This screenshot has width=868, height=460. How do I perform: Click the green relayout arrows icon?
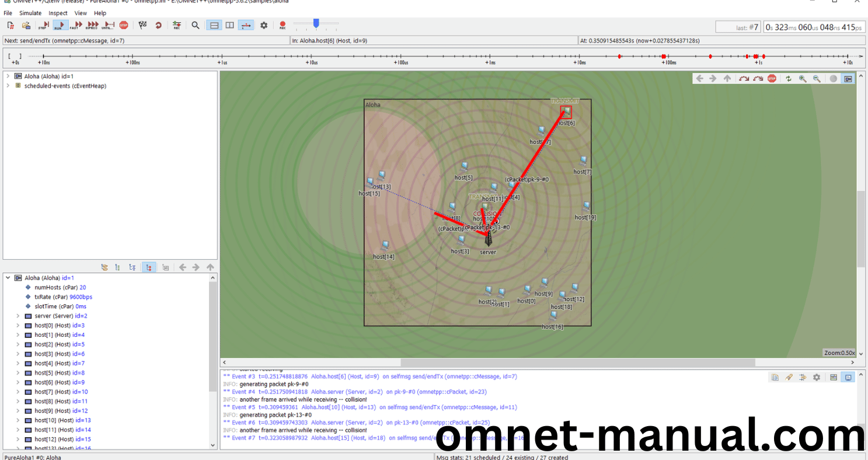click(789, 78)
